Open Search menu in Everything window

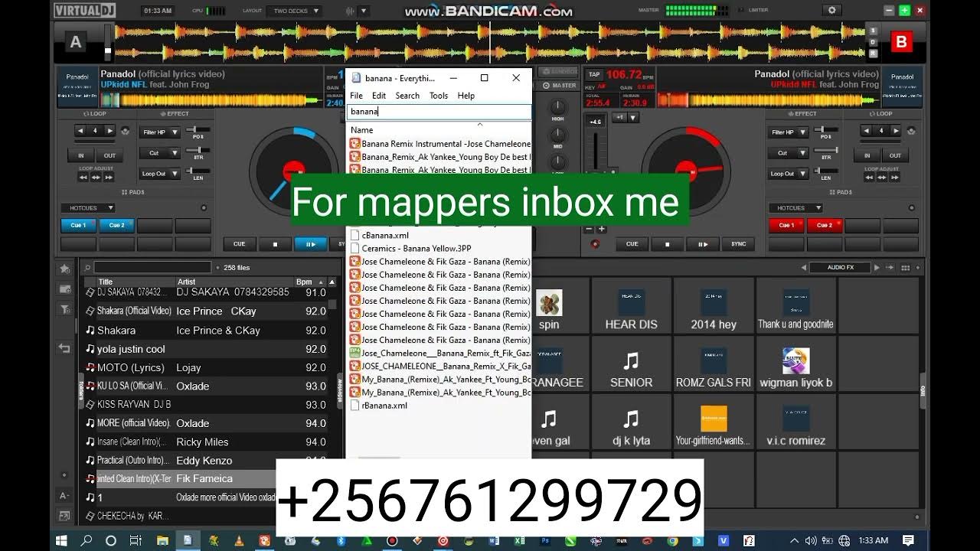click(407, 96)
